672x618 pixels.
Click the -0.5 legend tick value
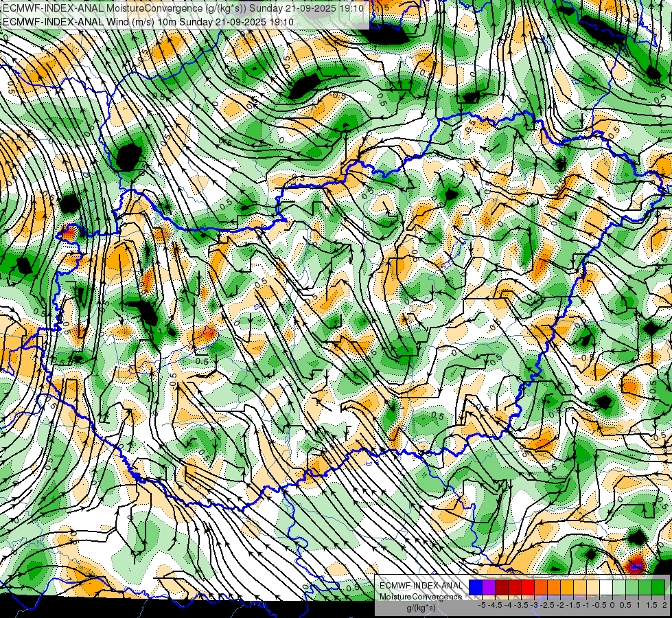[x=599, y=605]
